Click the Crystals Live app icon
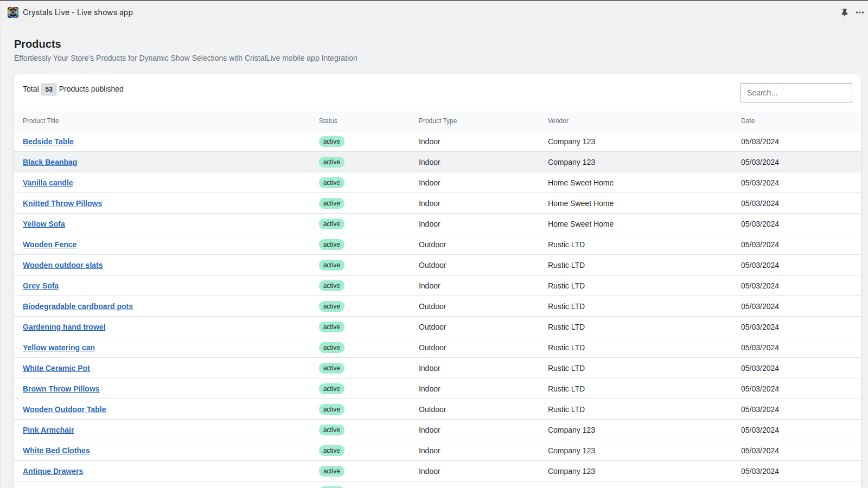Image resolution: width=868 pixels, height=488 pixels. click(x=12, y=12)
